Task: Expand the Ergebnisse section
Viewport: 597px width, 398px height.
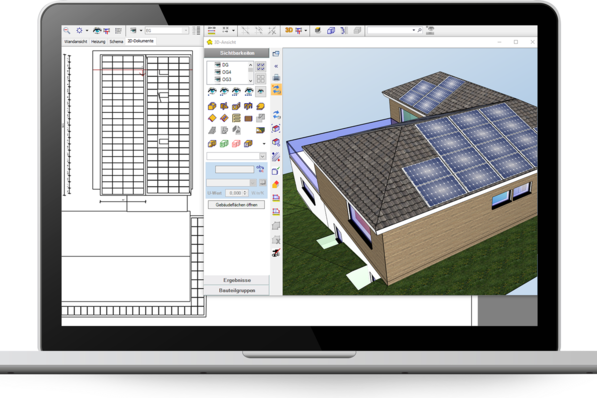Action: coord(237,280)
